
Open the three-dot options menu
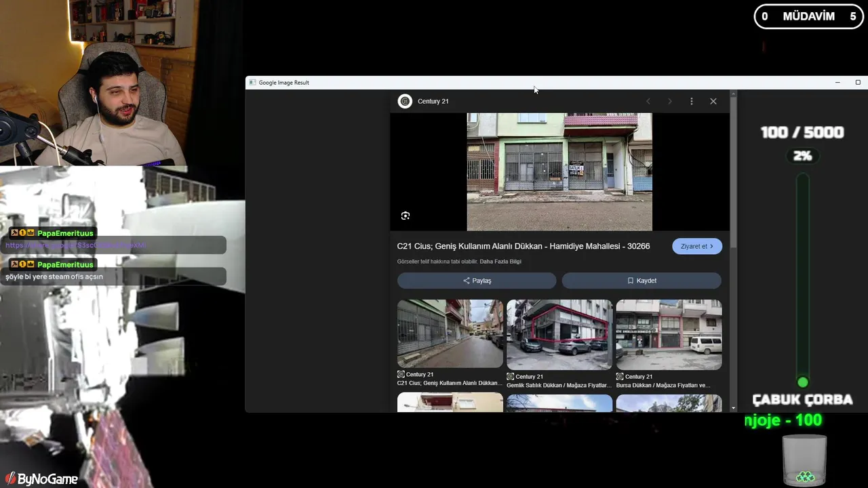point(692,101)
